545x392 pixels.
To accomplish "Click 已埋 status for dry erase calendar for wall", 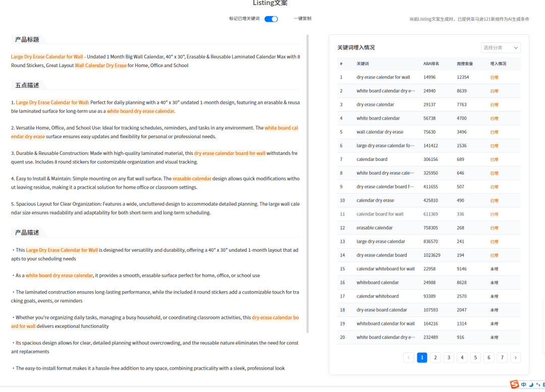I will (x=494, y=77).
